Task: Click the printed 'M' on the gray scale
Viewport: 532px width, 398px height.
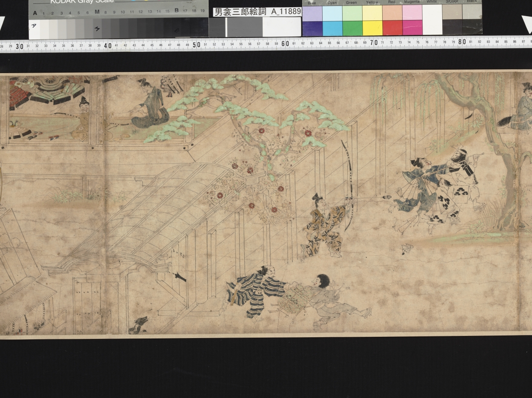Action: point(97,11)
